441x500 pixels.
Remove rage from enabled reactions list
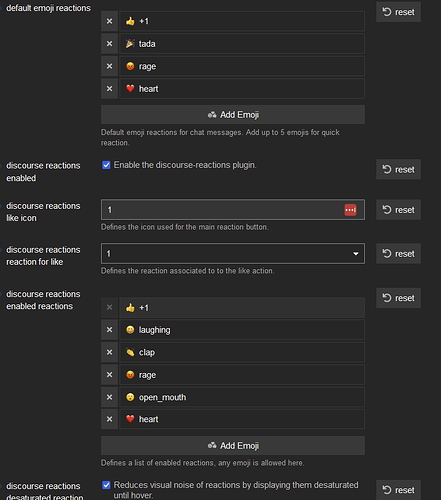(109, 375)
